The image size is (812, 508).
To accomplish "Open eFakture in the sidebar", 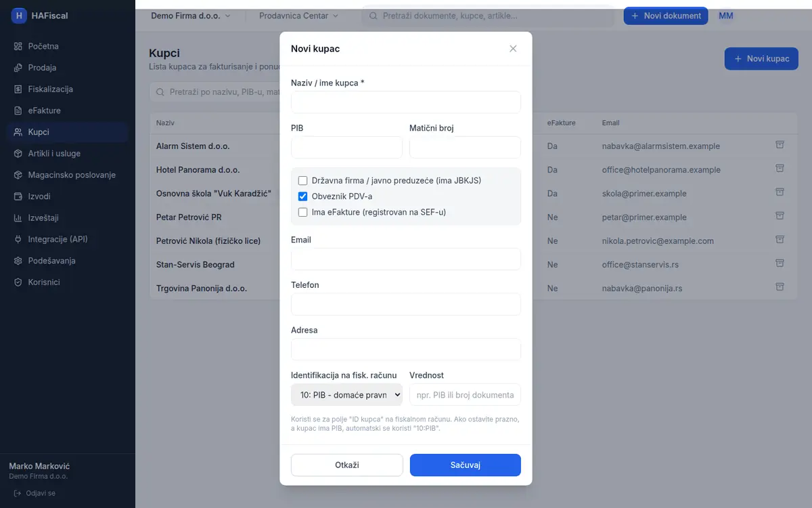I will tap(68, 110).
